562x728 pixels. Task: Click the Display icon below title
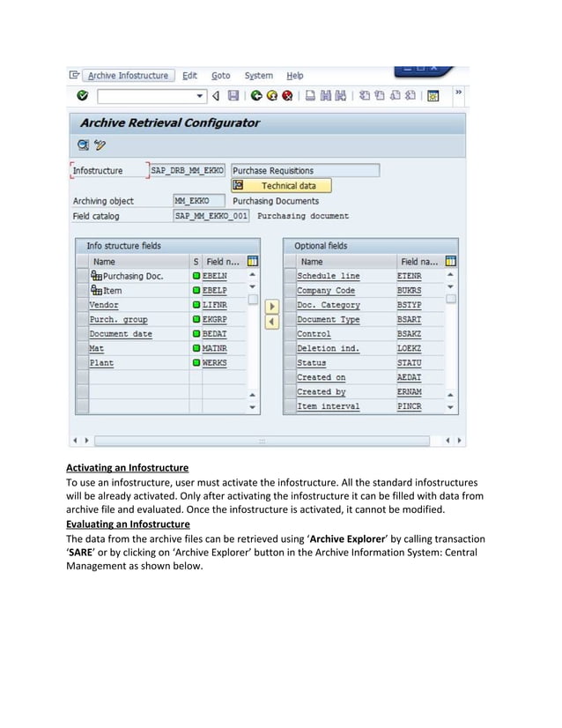(x=83, y=145)
